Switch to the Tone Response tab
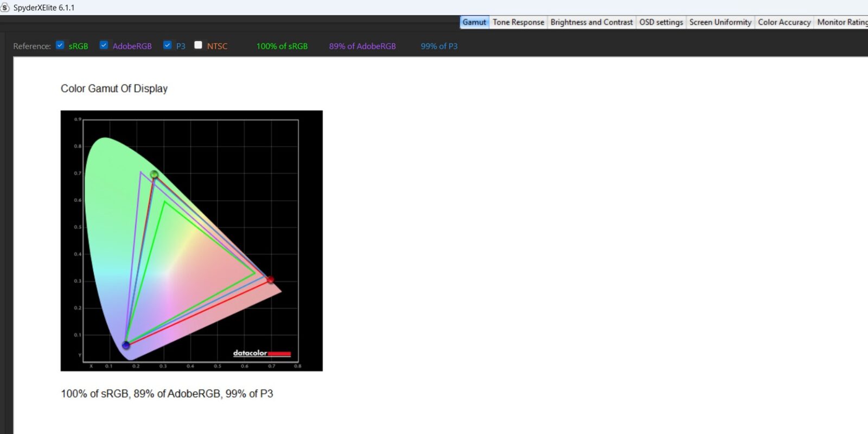Screen dimensions: 868x434 tap(518, 22)
